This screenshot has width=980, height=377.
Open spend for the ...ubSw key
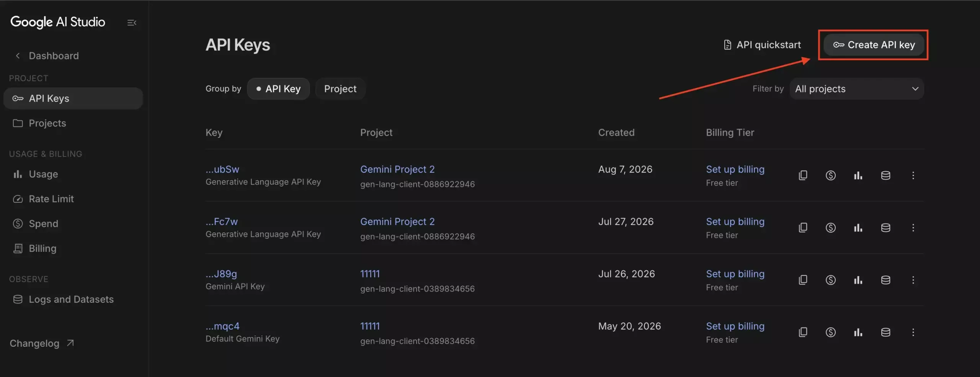tap(830, 175)
